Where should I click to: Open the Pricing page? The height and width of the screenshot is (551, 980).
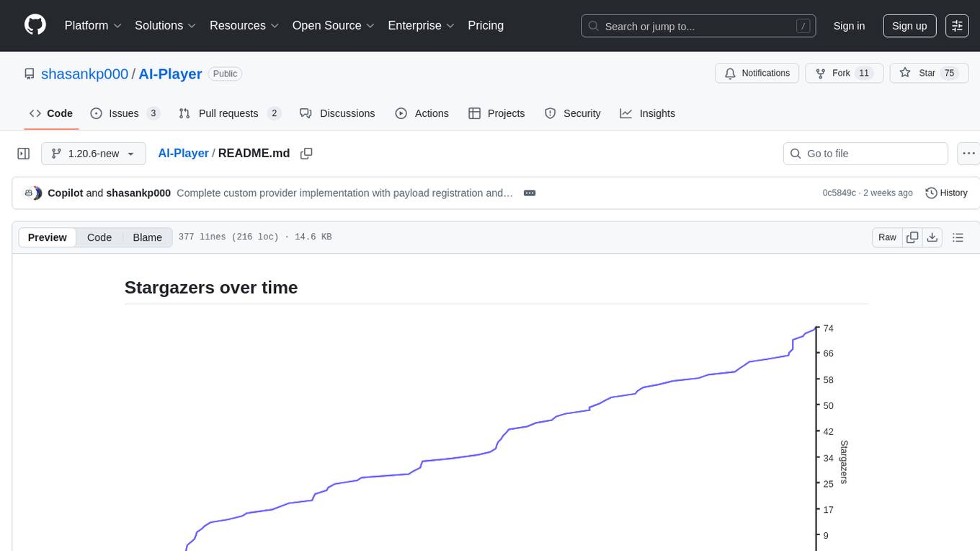point(486,25)
